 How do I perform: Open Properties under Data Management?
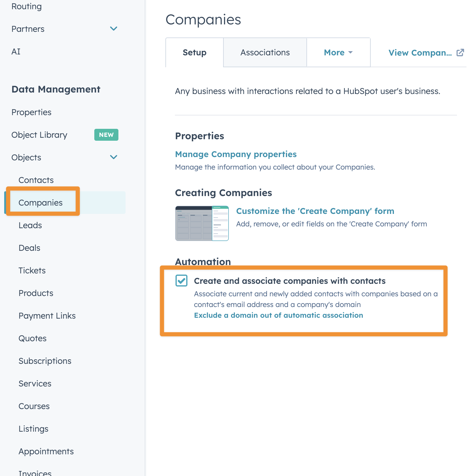tap(31, 112)
